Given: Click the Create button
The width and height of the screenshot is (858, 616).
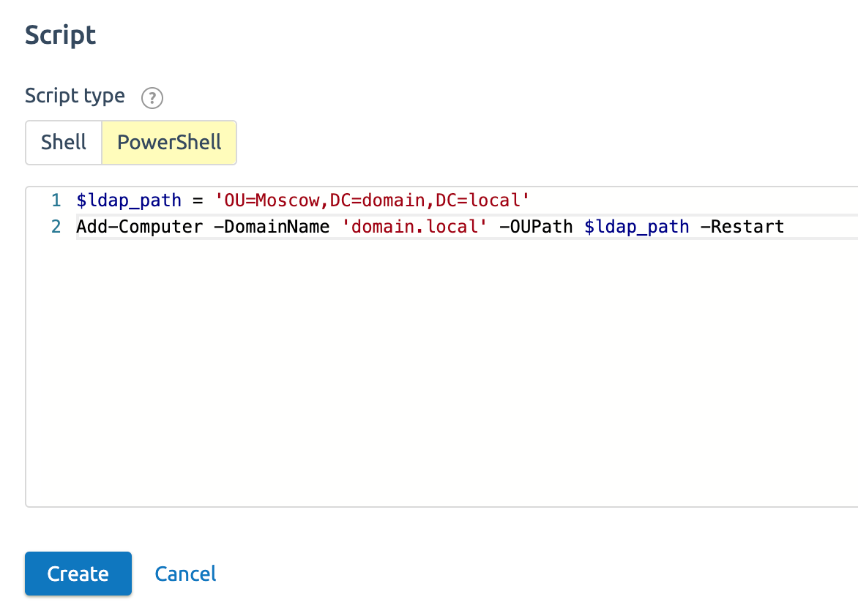Looking at the screenshot, I should pos(78,574).
